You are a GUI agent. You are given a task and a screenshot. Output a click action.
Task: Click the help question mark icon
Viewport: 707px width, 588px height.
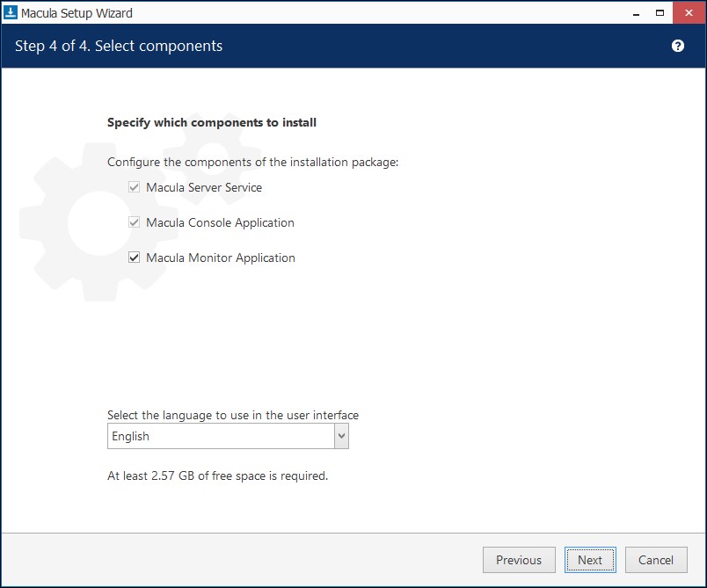coord(678,46)
